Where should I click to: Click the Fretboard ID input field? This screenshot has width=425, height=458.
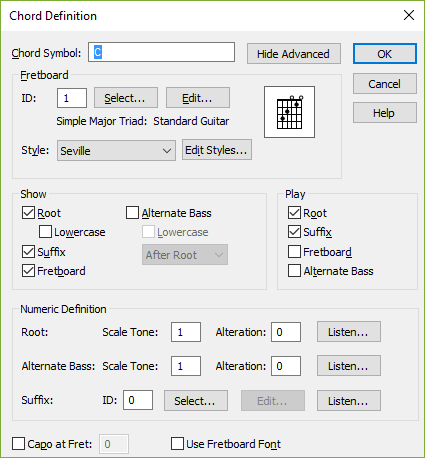pos(72,98)
